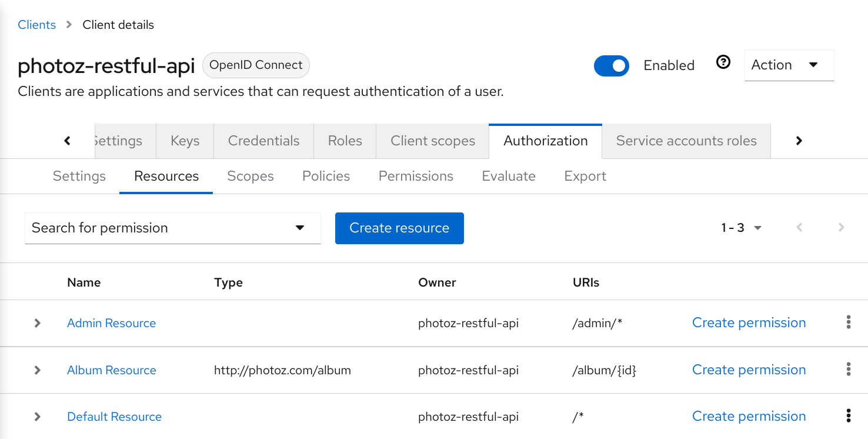The width and height of the screenshot is (868, 439).
Task: Go to next page of resources
Action: coord(841,228)
